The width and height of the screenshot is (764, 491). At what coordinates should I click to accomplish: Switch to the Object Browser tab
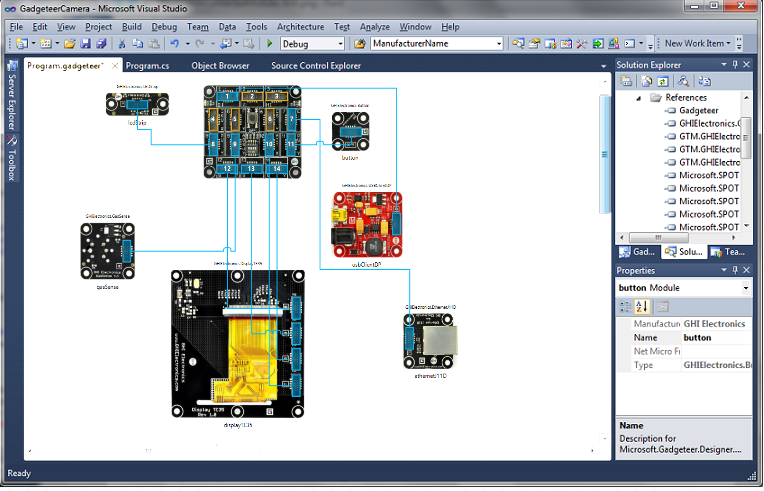click(220, 65)
